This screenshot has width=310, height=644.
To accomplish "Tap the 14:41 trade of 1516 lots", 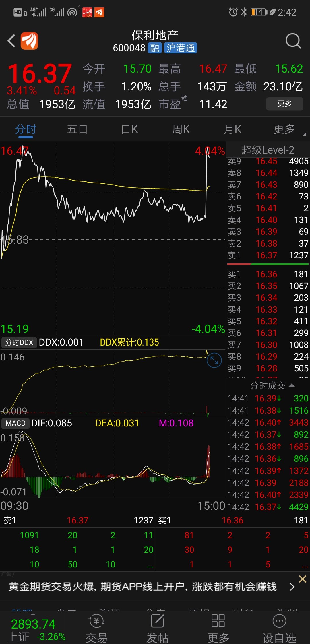I will tap(268, 411).
